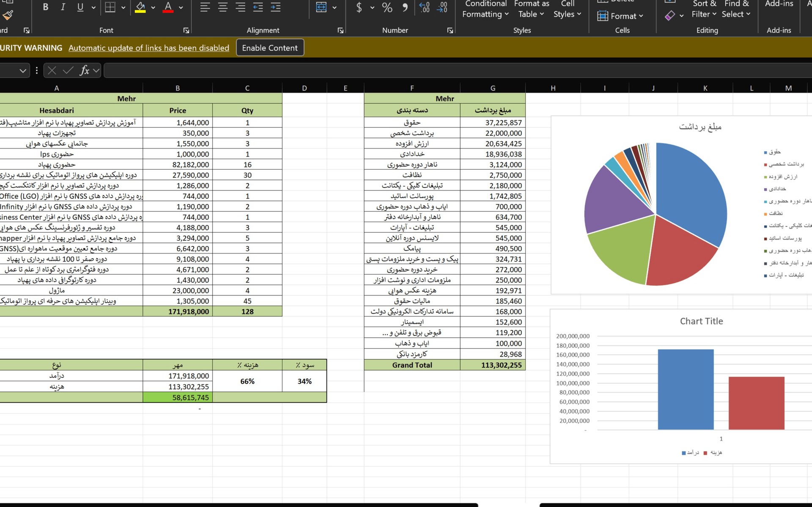The height and width of the screenshot is (507, 812).
Task: Expand the Borders dropdown arrow
Action: point(123,8)
